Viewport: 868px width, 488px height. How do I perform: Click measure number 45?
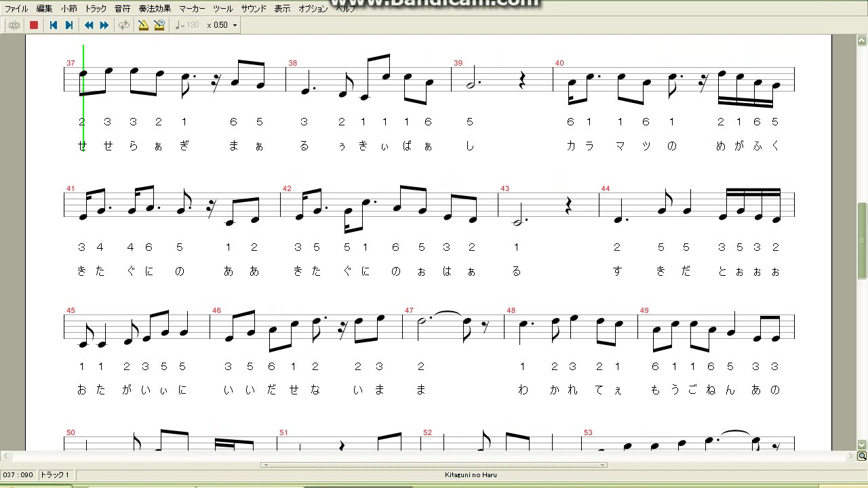click(71, 310)
